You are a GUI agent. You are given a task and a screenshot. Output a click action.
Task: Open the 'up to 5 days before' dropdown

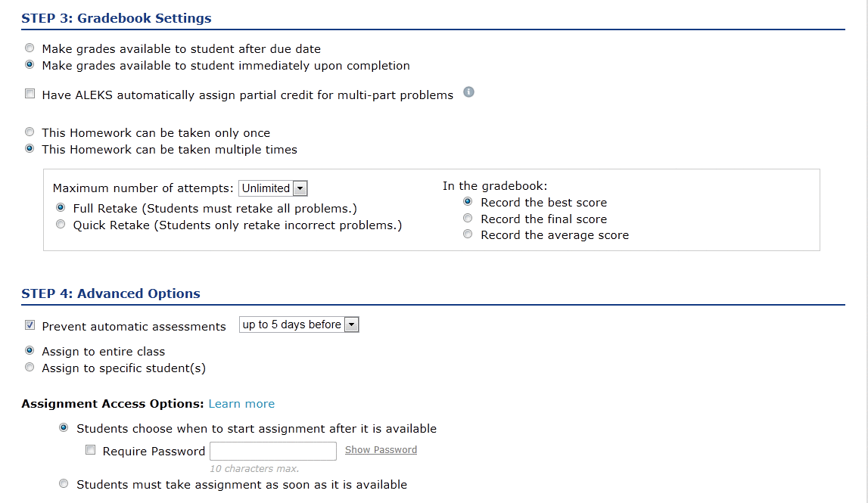click(299, 324)
